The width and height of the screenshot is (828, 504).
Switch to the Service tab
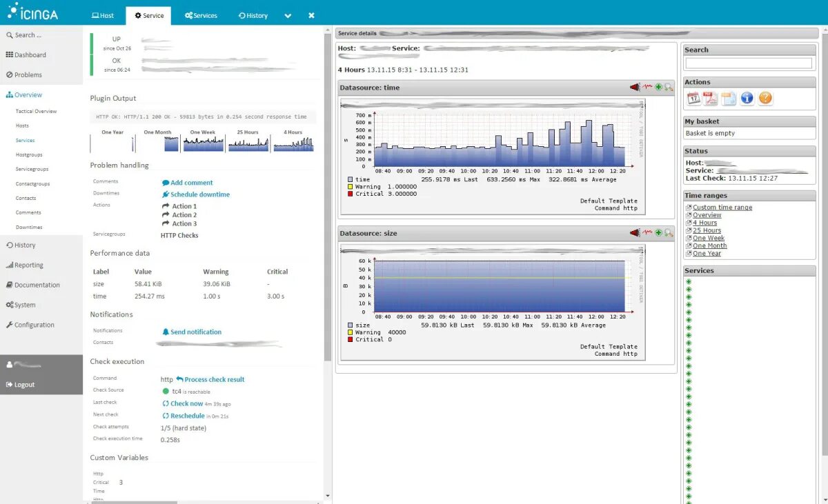point(149,16)
